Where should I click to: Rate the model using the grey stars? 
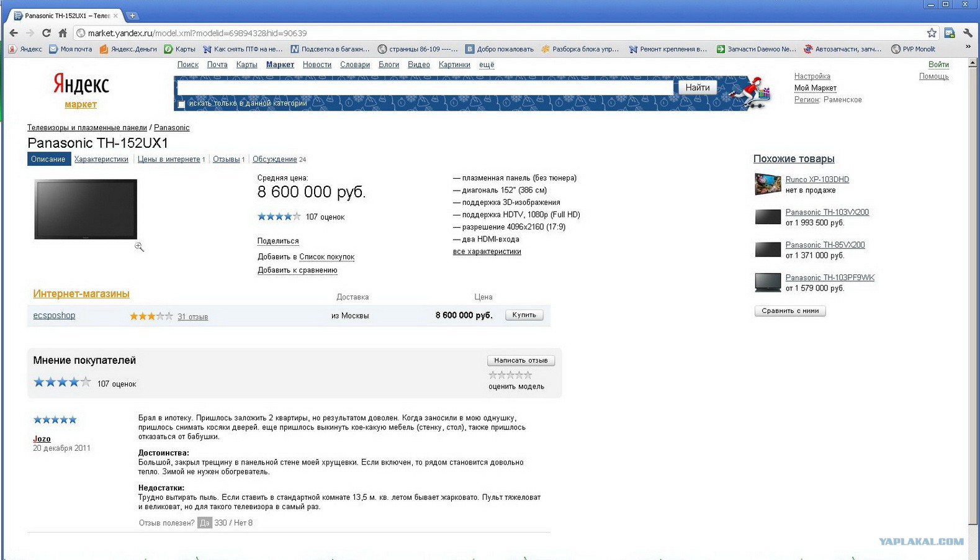[x=510, y=375]
